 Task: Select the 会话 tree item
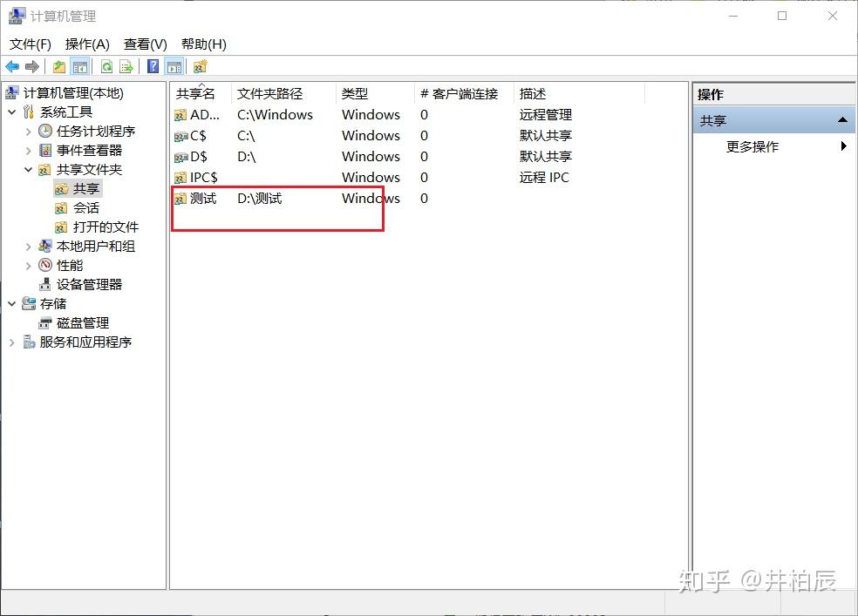pyautogui.click(x=86, y=208)
